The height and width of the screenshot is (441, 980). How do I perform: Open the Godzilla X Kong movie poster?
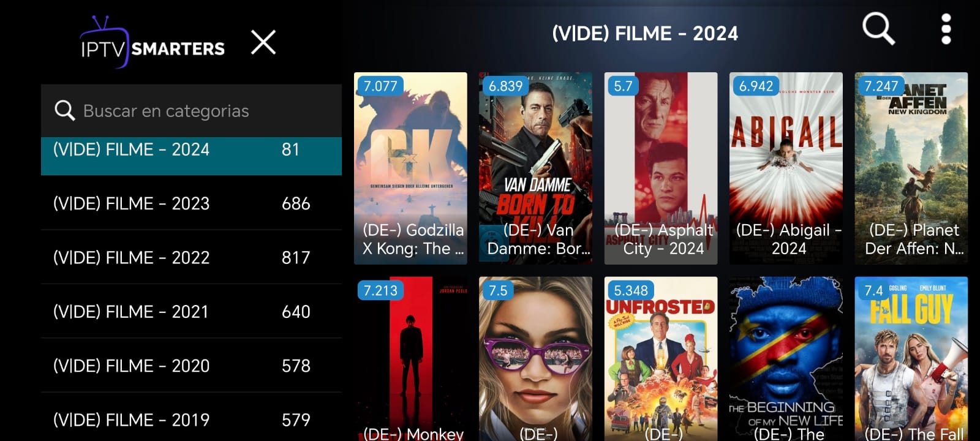pos(410,168)
